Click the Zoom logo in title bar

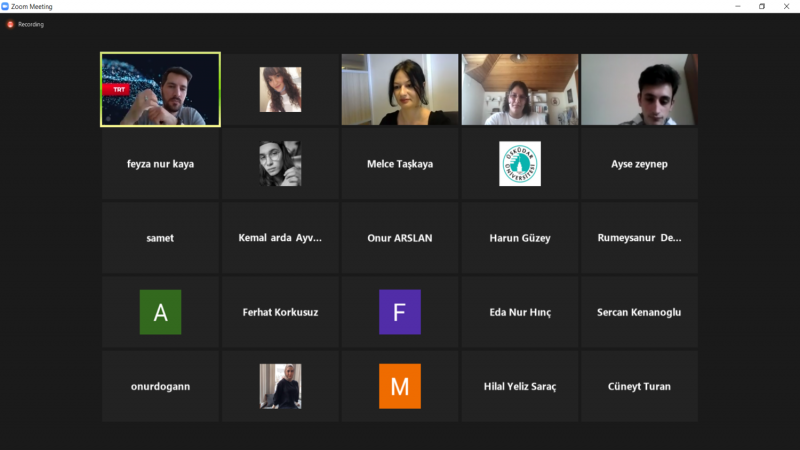(6, 6)
